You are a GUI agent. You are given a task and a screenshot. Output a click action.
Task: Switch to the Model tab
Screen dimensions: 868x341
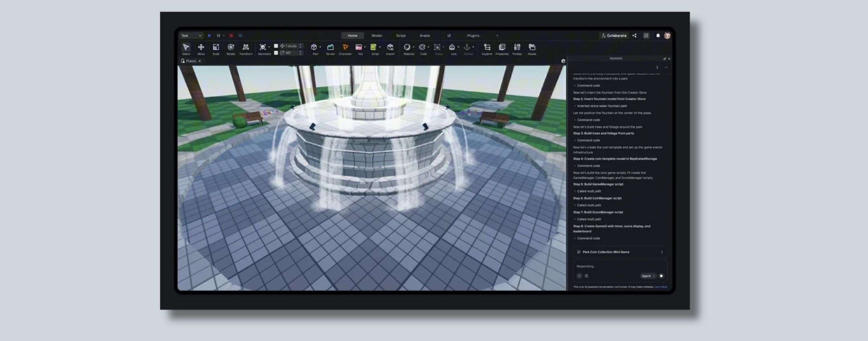pyautogui.click(x=377, y=35)
